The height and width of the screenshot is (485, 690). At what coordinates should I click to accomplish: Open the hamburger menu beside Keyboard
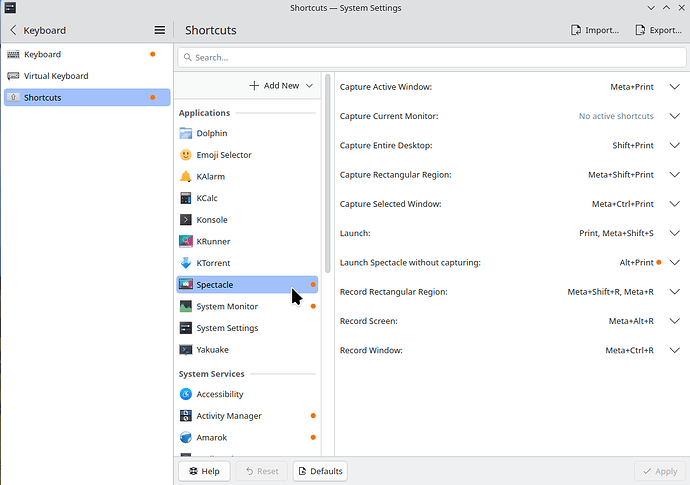click(x=159, y=30)
